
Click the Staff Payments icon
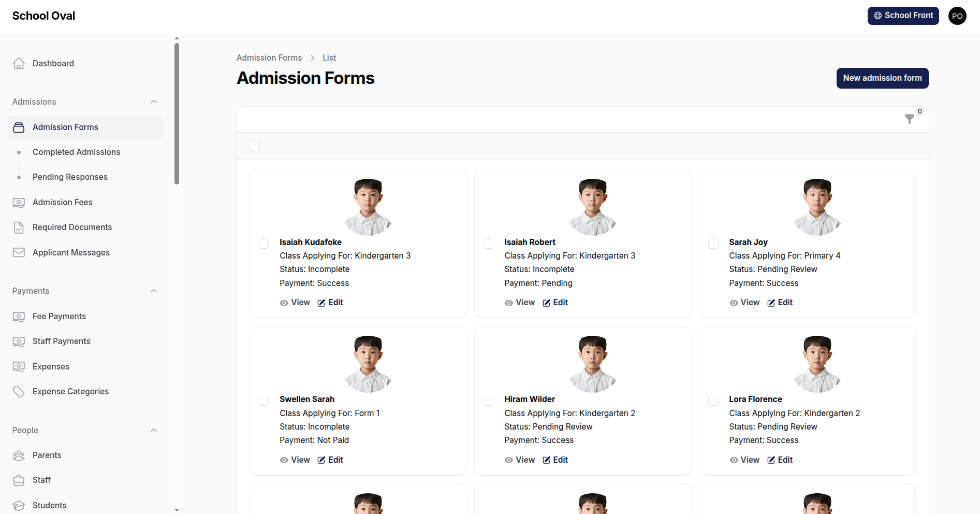(19, 341)
